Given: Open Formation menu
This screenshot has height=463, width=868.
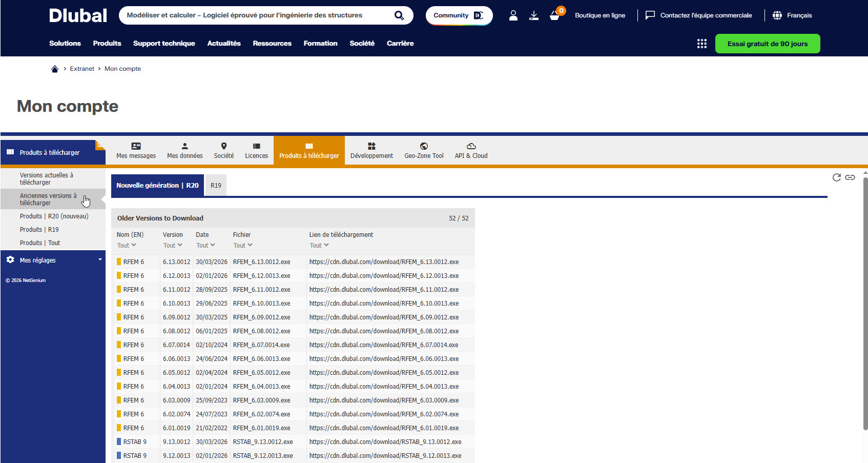Looking at the screenshot, I should (x=320, y=44).
